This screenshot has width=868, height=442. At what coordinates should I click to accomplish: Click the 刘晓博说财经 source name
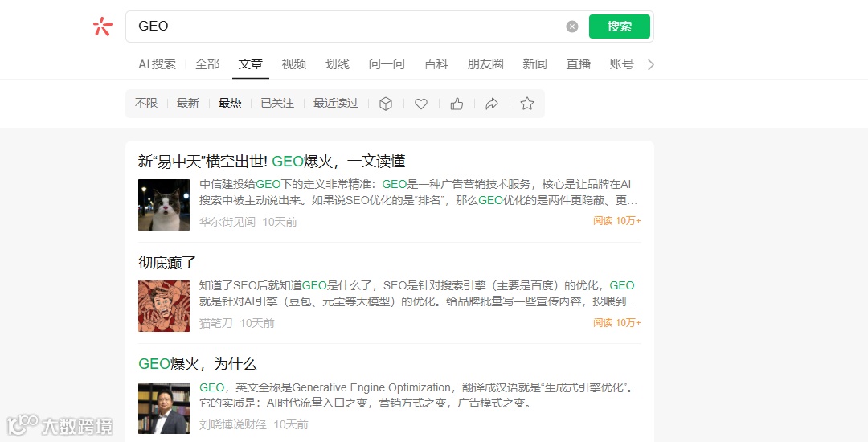pyautogui.click(x=233, y=424)
